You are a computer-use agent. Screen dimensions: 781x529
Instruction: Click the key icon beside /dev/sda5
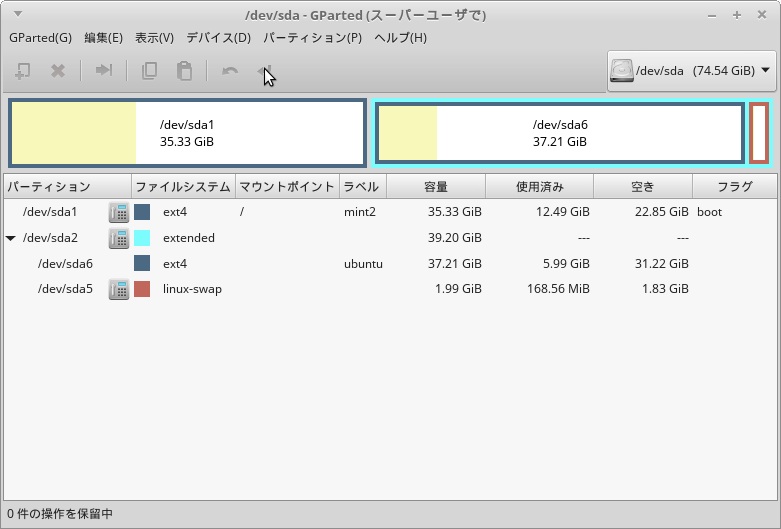pyautogui.click(x=119, y=289)
